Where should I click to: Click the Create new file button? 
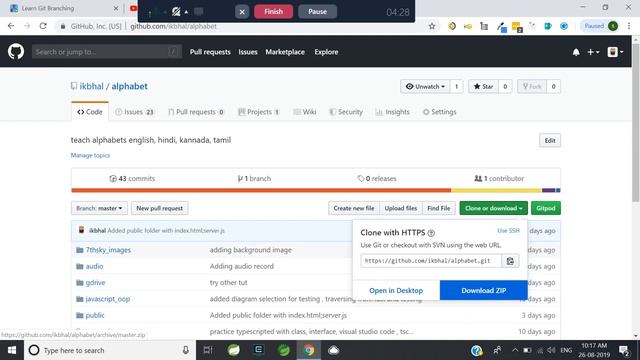coord(354,208)
